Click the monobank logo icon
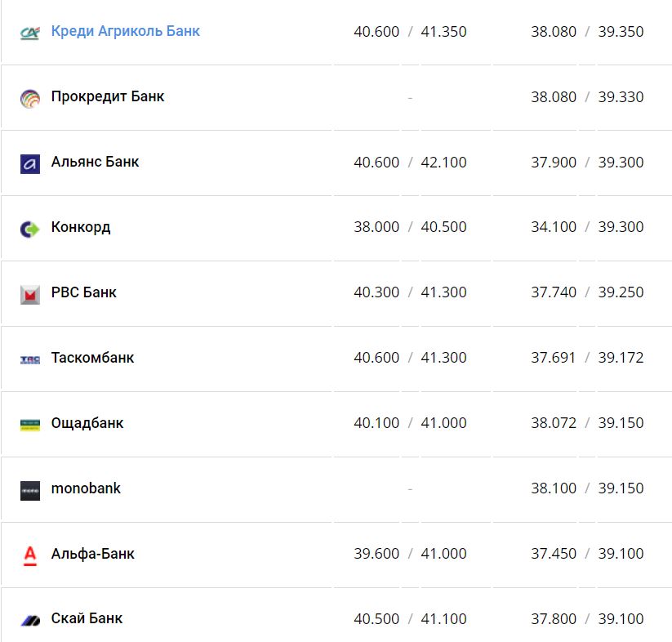 [x=30, y=490]
